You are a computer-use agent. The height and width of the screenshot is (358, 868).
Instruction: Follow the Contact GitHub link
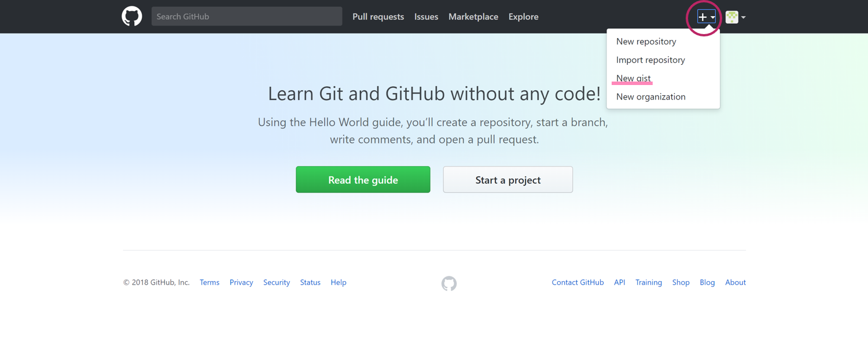tap(578, 283)
